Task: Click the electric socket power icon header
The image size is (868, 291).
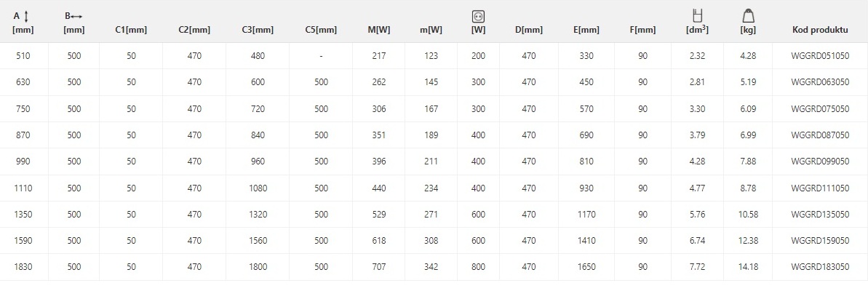Action: pos(478,17)
